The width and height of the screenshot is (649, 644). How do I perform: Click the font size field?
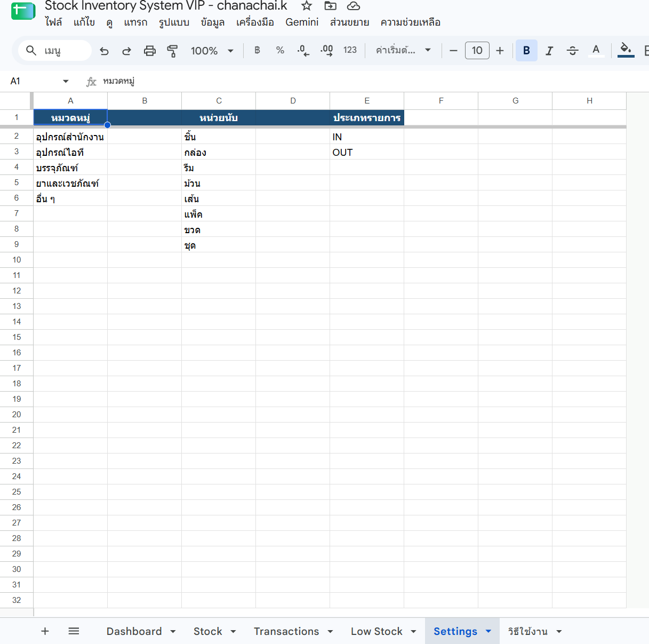point(477,51)
